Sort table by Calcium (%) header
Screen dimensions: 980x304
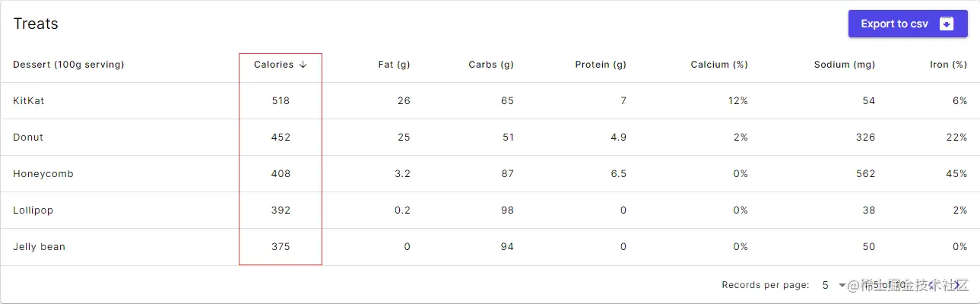tap(718, 65)
